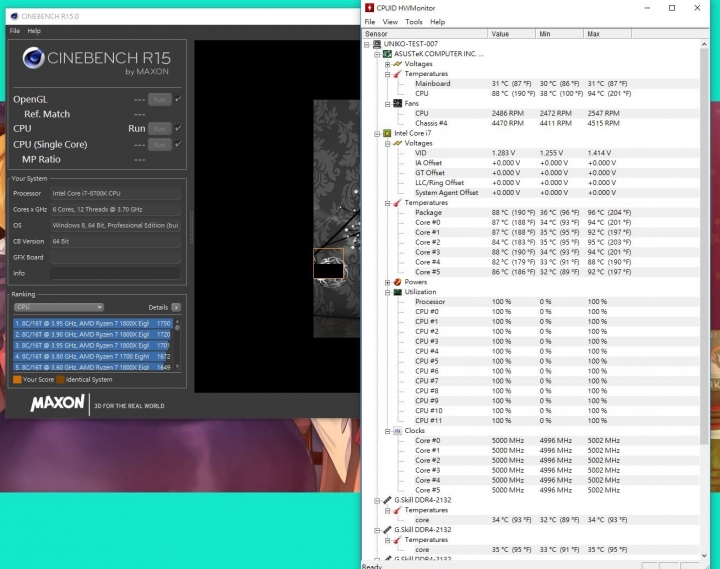Click the Sensor column header
The height and width of the screenshot is (569, 720).
(425, 34)
